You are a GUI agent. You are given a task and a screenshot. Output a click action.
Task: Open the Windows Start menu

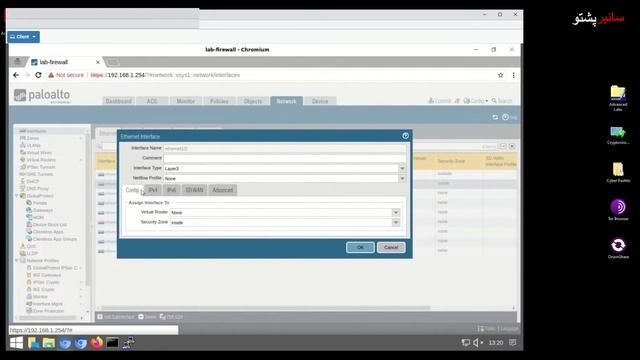click(x=16, y=342)
